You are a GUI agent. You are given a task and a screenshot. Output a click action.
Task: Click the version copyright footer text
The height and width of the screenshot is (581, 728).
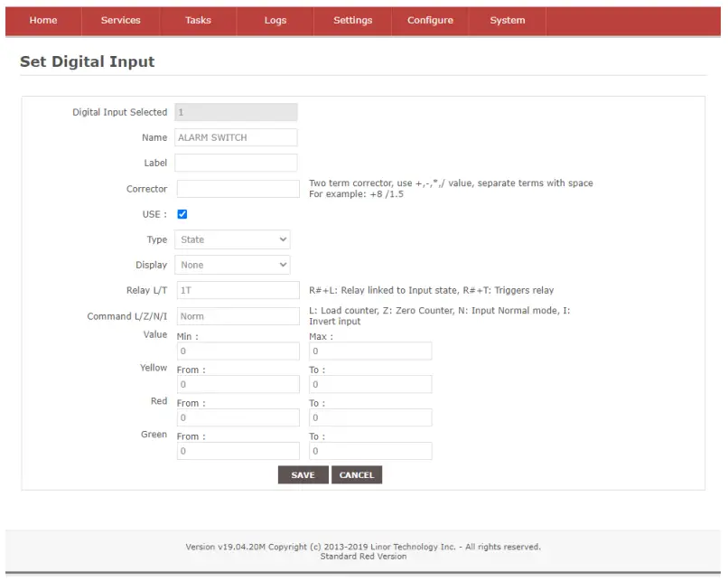[x=363, y=547]
